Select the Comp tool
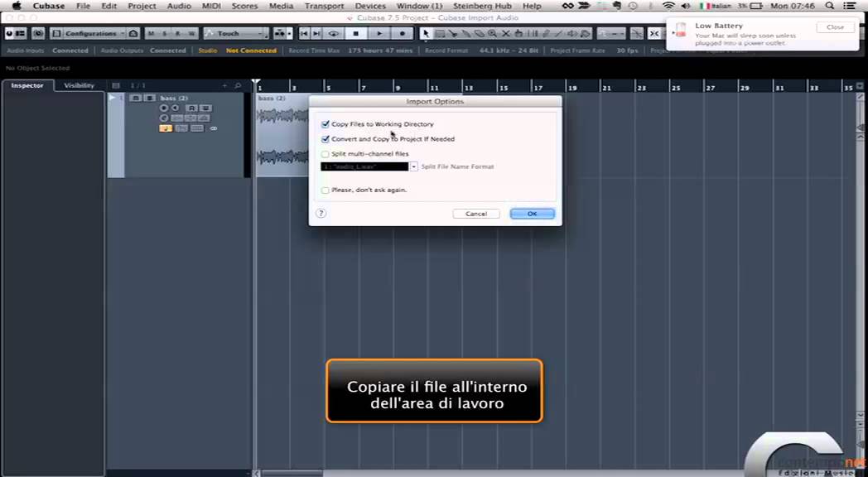 [x=533, y=34]
